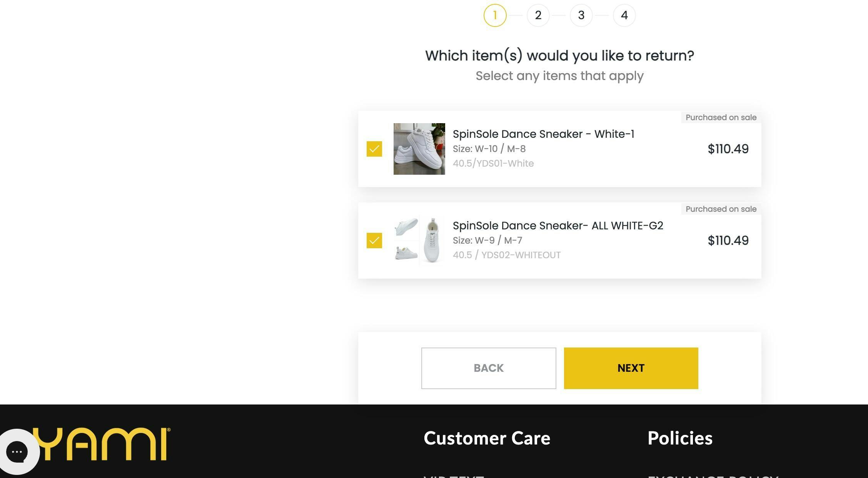Select the SpinSole ALL WHITE-G2 product title

558,226
